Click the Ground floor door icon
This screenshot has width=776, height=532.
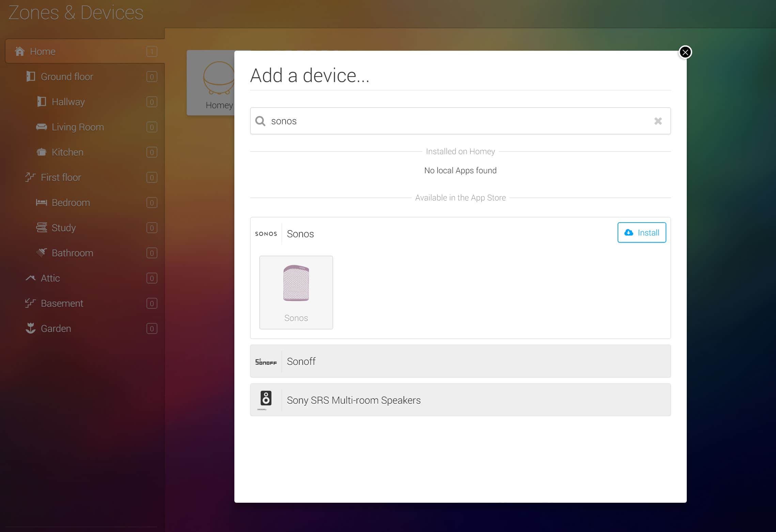31,76
